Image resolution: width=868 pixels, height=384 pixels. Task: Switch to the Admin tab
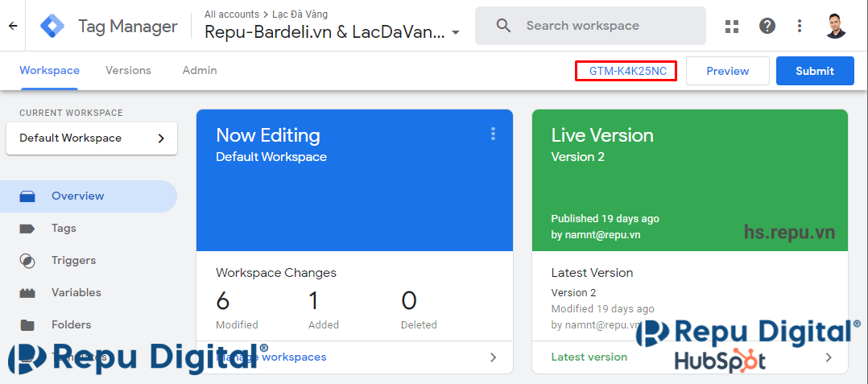tap(200, 71)
